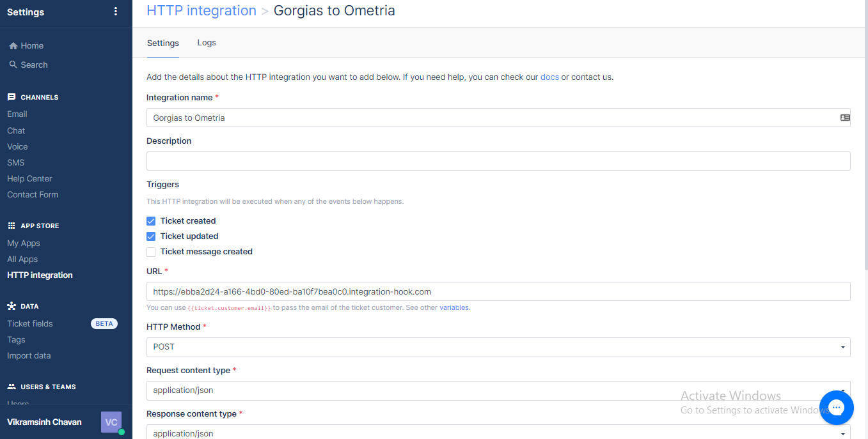Open My Apps page

click(24, 243)
